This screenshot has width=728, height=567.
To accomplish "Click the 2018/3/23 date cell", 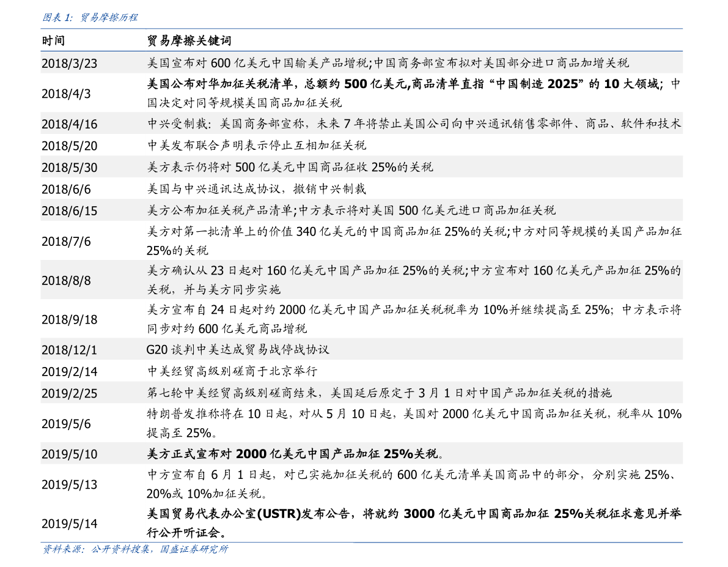I will [70, 63].
